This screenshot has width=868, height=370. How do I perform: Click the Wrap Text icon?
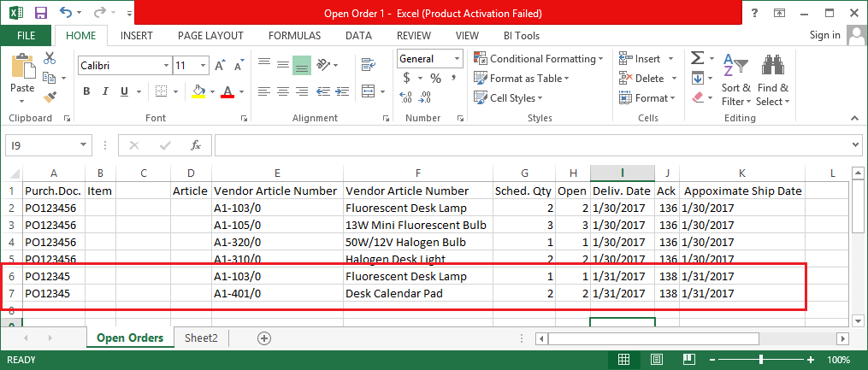click(x=370, y=65)
